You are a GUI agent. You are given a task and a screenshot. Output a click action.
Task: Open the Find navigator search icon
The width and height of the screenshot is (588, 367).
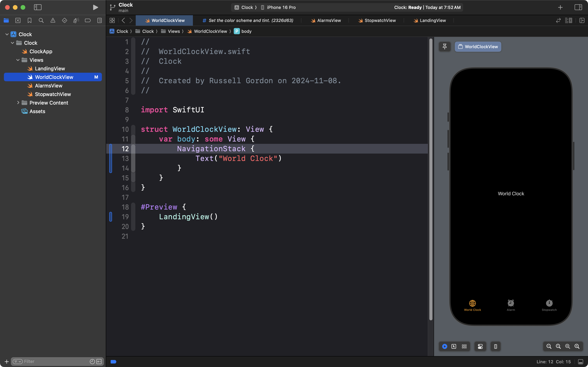41,21
